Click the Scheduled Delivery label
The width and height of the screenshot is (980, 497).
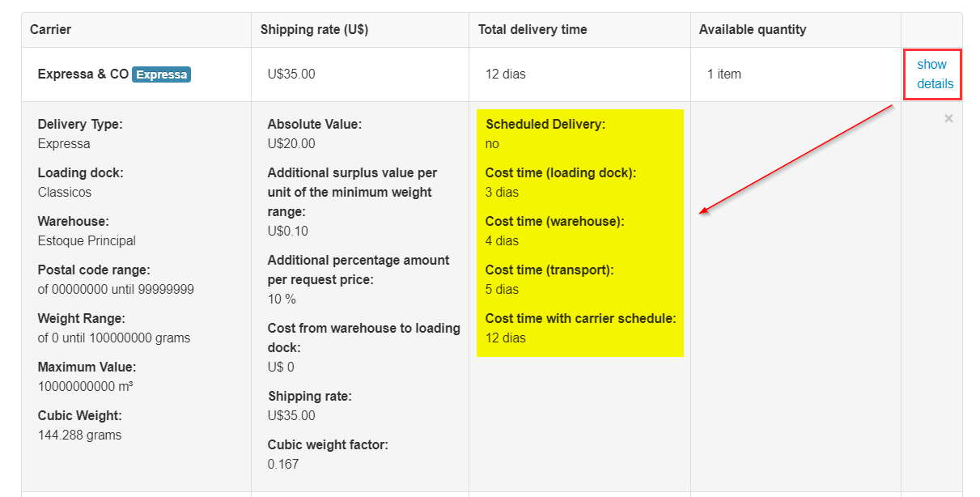pyautogui.click(x=545, y=125)
